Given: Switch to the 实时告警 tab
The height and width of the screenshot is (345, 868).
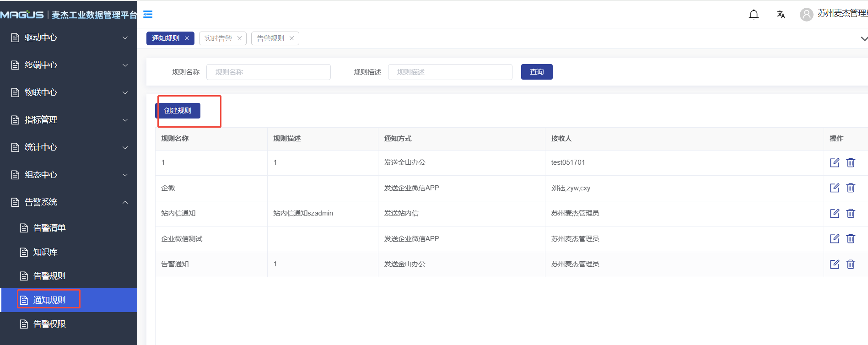Looking at the screenshot, I should (218, 38).
